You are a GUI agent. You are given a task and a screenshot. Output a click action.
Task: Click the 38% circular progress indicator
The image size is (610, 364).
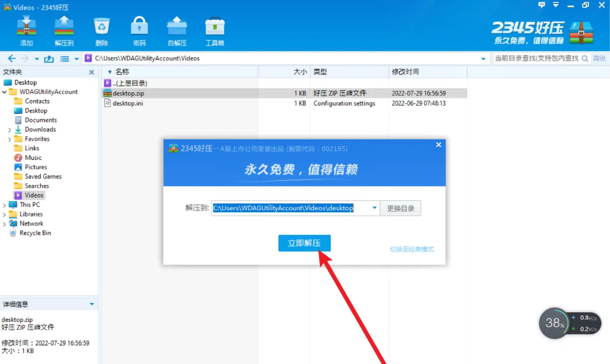click(553, 323)
